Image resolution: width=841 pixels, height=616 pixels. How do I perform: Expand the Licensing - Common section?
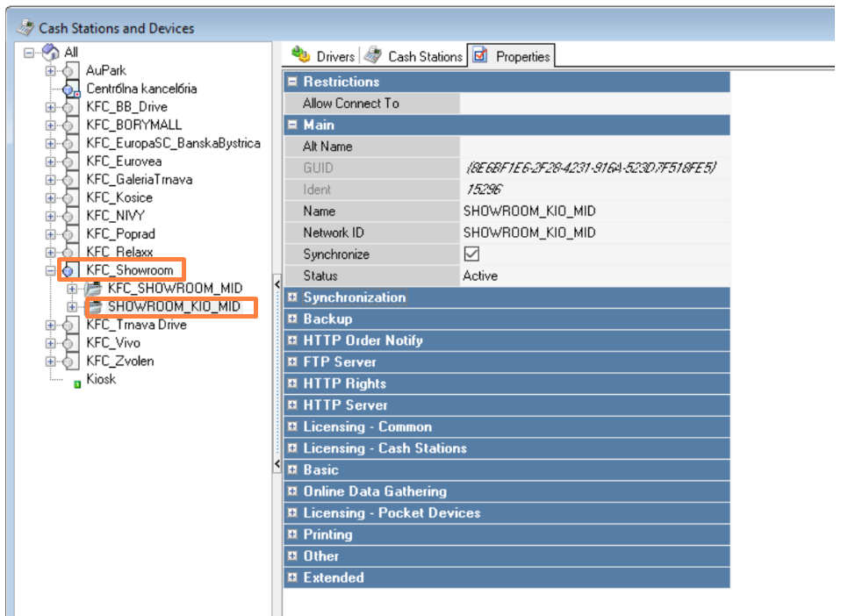coord(292,426)
